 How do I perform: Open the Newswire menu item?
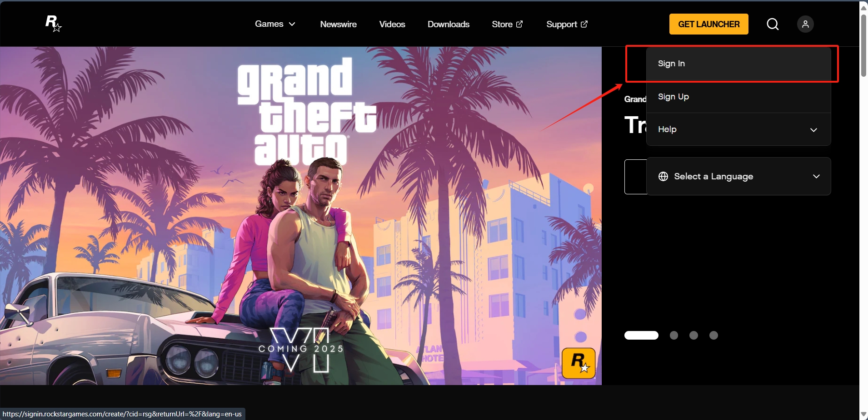click(x=338, y=24)
